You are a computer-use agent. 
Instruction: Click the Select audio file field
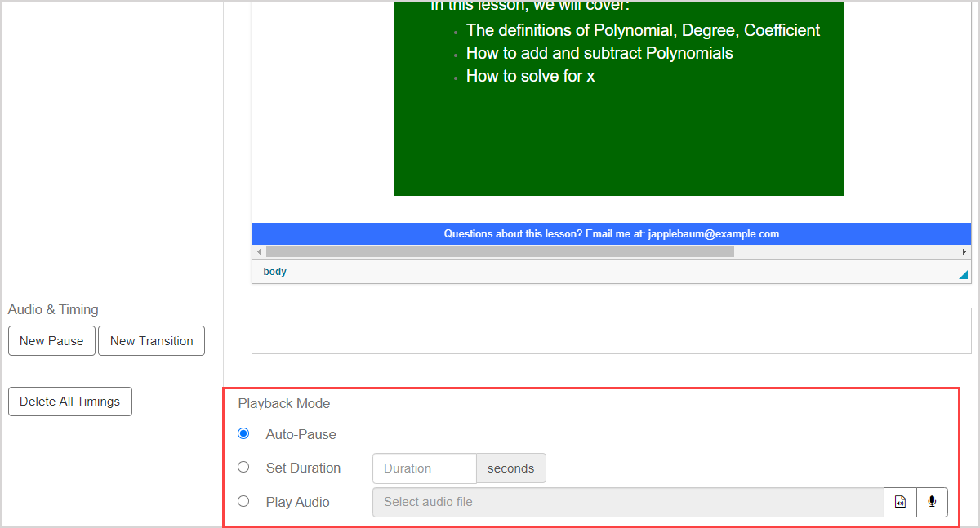(627, 502)
